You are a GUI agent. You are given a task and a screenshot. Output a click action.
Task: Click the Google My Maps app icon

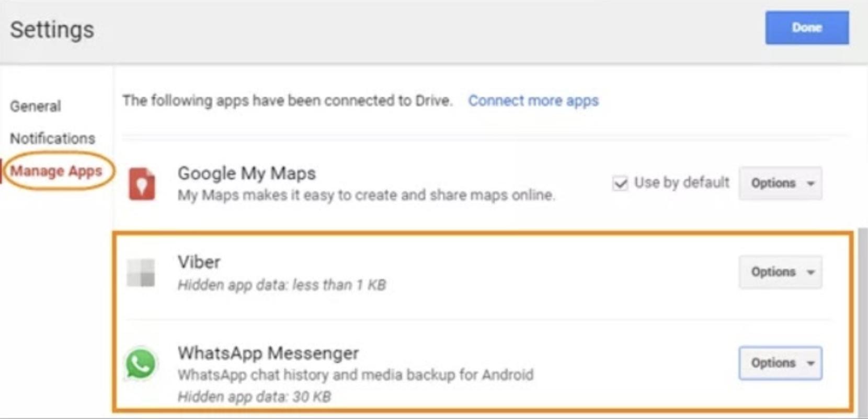[142, 183]
